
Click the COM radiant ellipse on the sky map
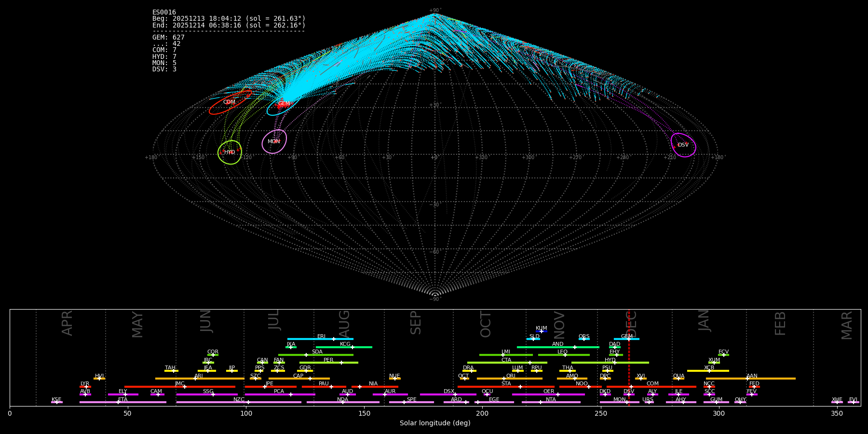click(230, 102)
